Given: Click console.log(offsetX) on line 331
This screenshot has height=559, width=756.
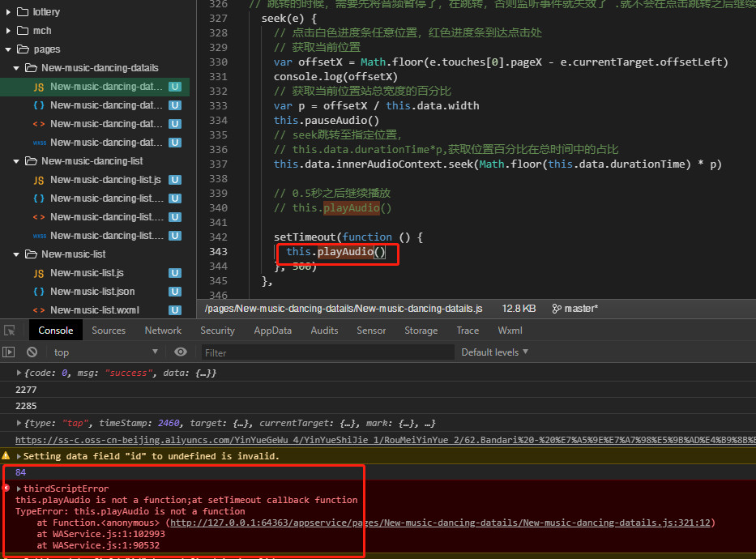Looking at the screenshot, I should tap(335, 77).
